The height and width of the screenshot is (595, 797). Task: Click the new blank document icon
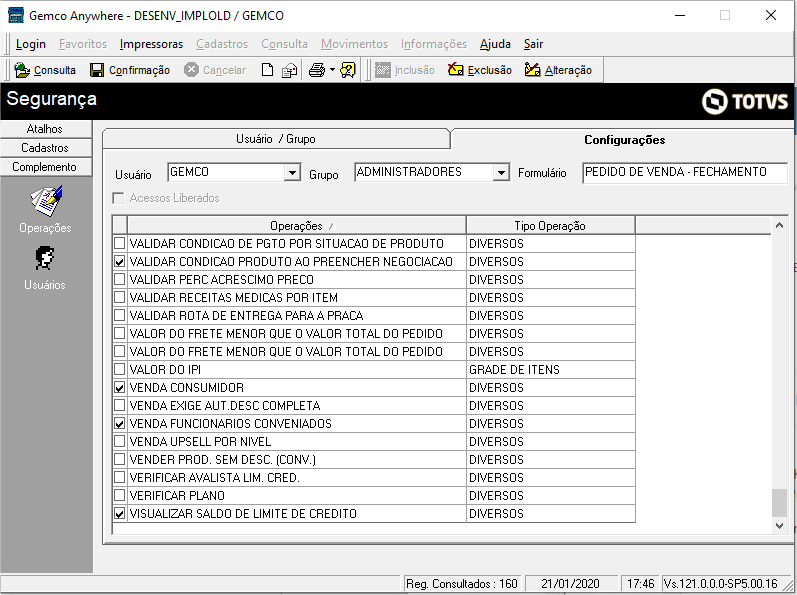267,70
